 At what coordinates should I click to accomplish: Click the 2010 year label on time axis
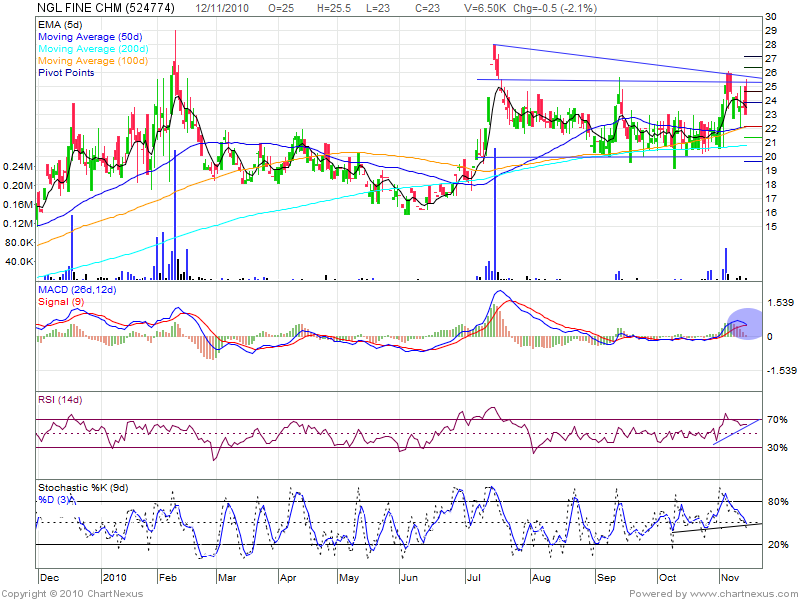click(x=115, y=578)
